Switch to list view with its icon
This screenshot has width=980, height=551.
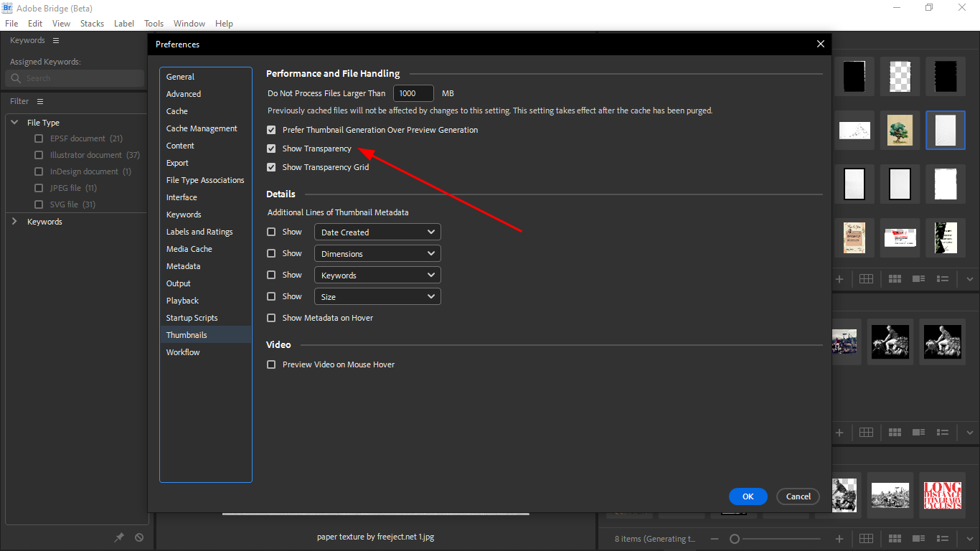(x=943, y=538)
